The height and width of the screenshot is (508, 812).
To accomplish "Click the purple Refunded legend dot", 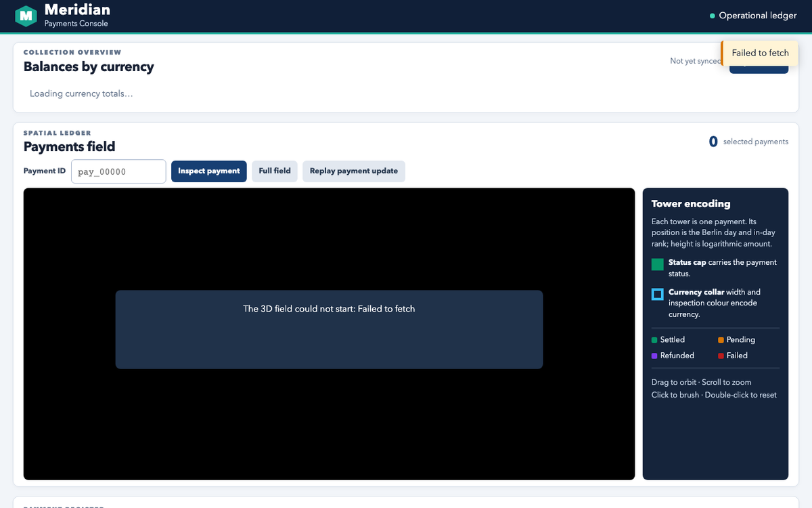I will click(x=654, y=356).
